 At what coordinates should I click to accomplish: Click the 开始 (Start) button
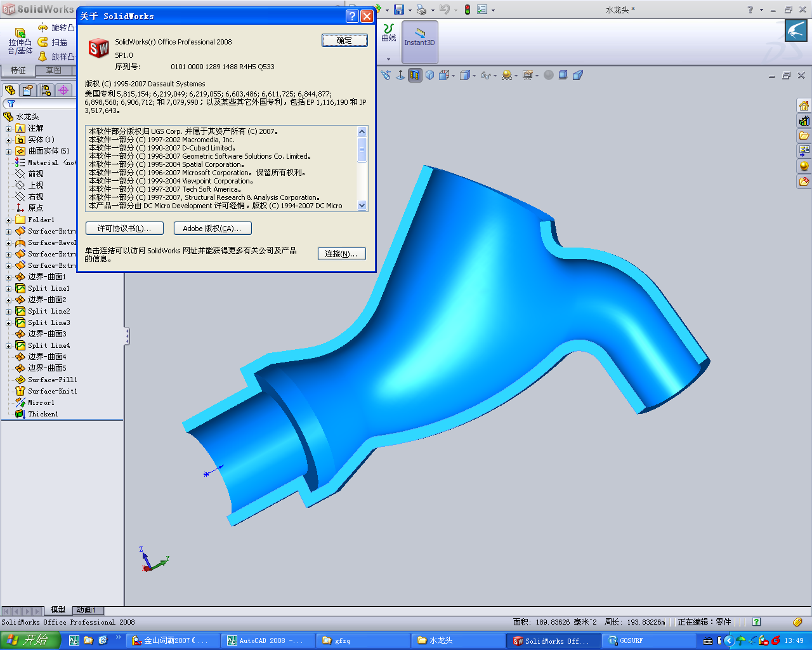point(30,640)
